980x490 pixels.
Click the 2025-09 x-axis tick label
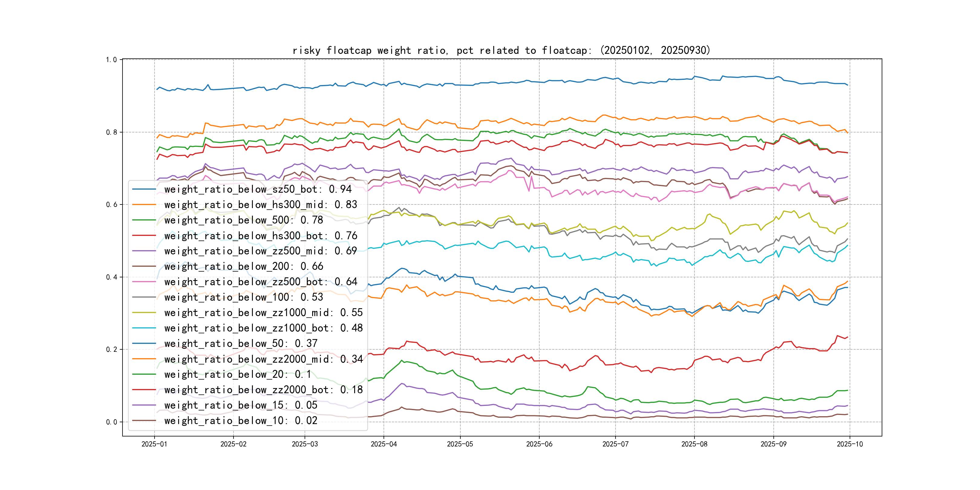coord(773,444)
